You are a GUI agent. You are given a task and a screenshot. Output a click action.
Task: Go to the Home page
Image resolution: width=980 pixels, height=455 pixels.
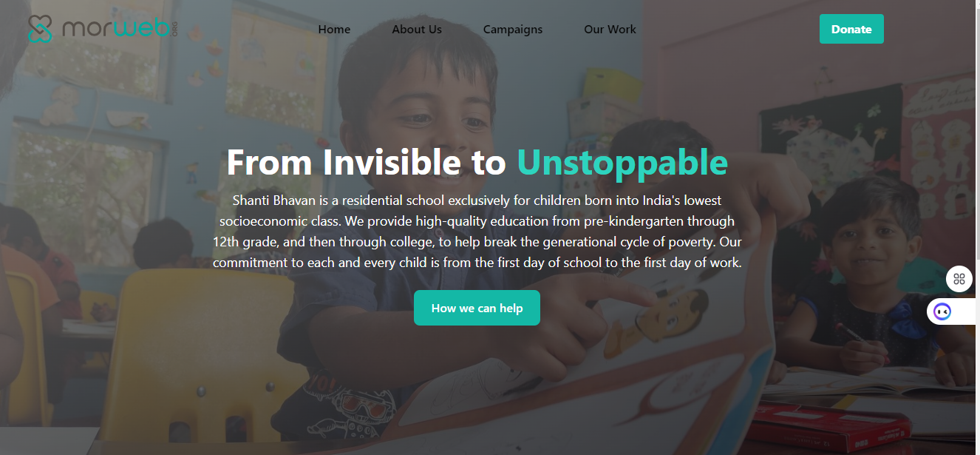coord(334,30)
